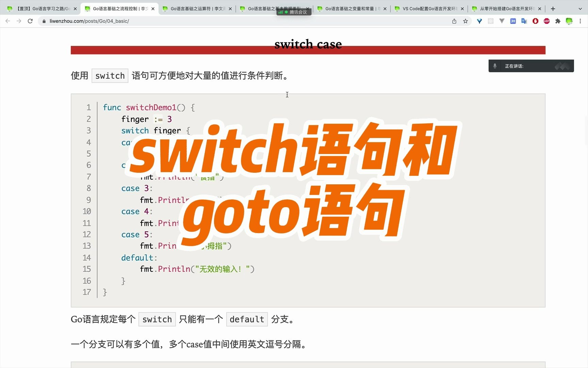588x368 pixels.
Task: Close the Go语言基础之变量和常量 tab
Action: click(x=385, y=9)
